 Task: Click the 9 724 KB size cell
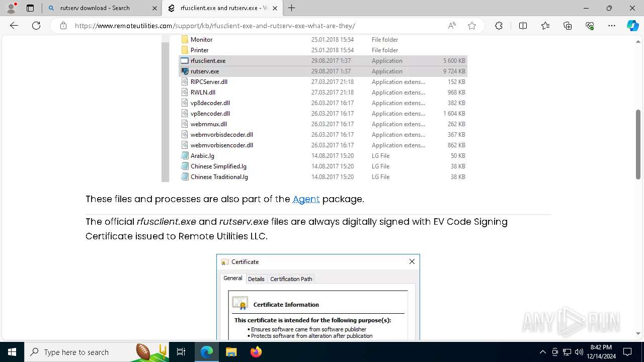(454, 71)
